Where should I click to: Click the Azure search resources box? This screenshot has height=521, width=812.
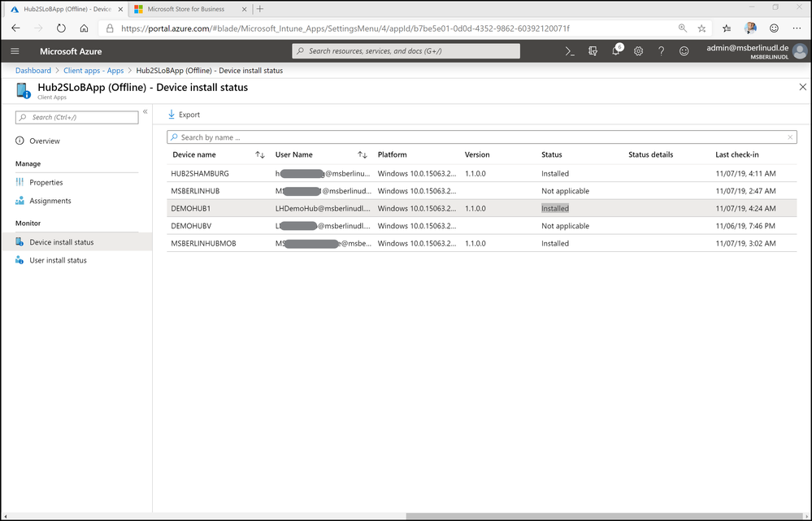406,51
